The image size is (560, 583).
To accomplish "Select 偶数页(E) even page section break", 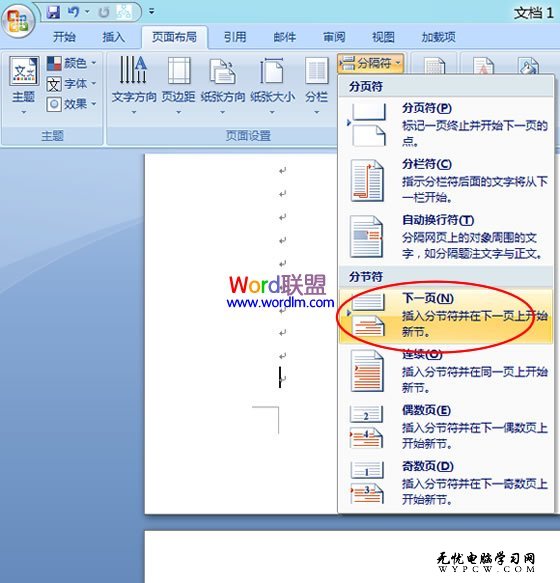I will click(445, 427).
